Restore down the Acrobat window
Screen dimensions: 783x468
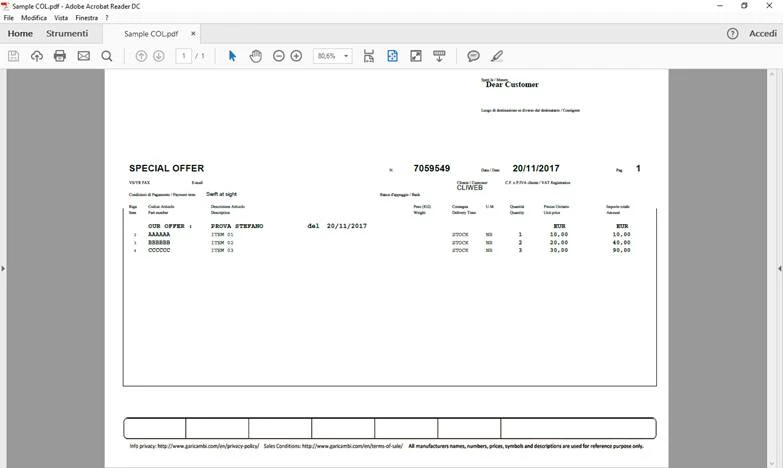(x=744, y=6)
